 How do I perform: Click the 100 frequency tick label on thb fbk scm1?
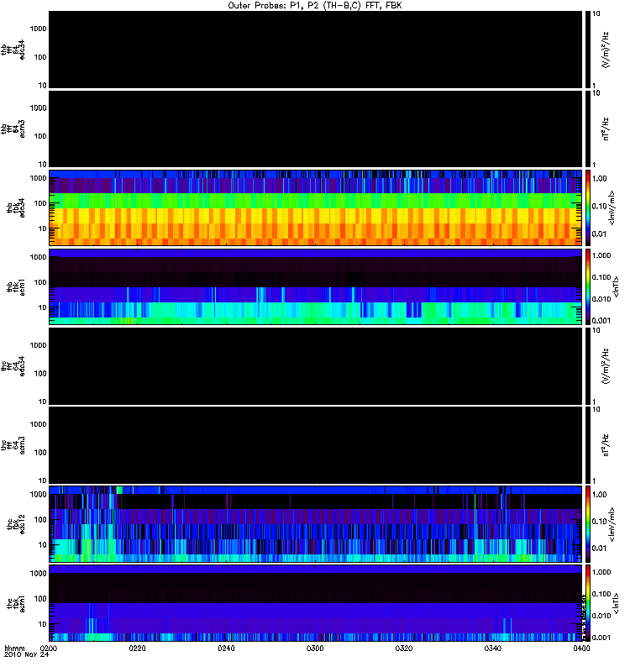click(x=40, y=282)
